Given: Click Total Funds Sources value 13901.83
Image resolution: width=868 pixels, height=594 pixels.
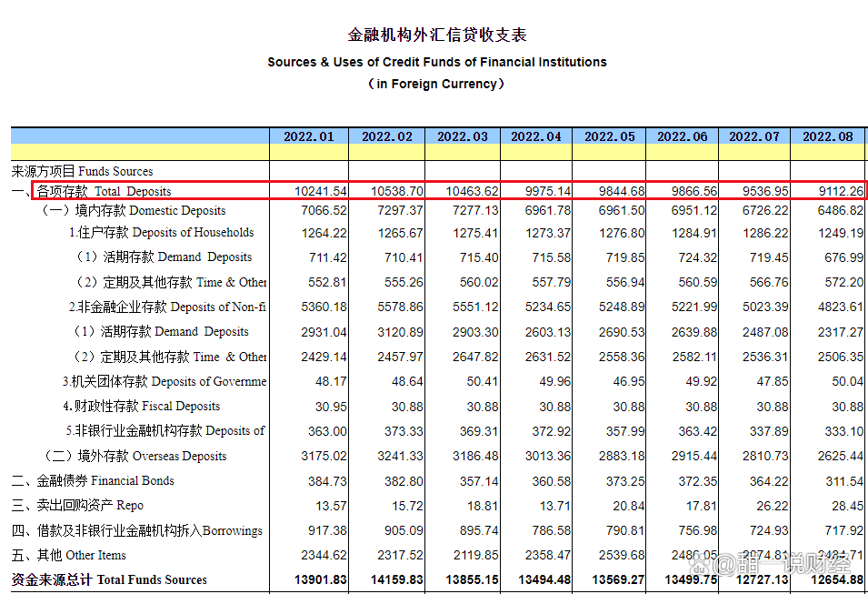Looking at the screenshot, I should [x=321, y=579].
